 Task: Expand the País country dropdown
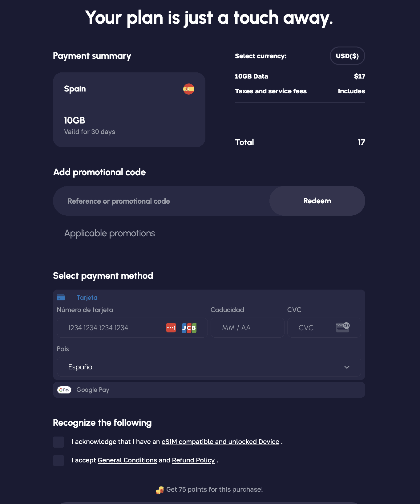(x=209, y=367)
